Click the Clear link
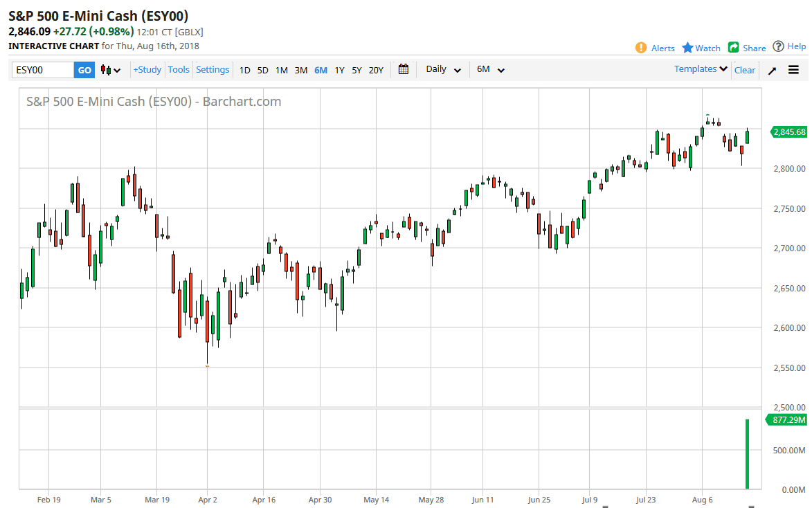The height and width of the screenshot is (508, 812). [744, 70]
